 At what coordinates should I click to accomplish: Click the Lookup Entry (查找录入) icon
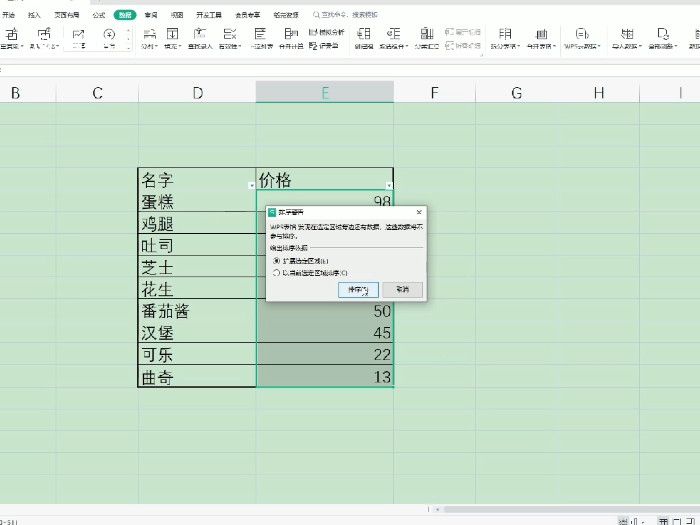tap(200, 34)
